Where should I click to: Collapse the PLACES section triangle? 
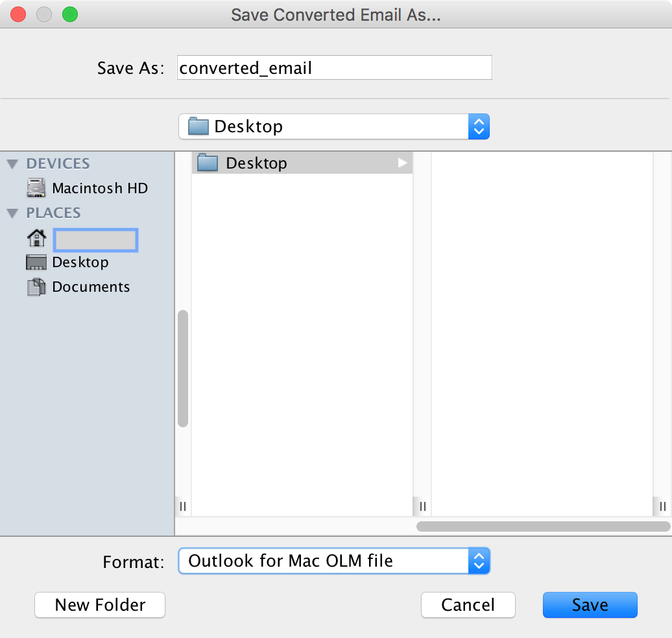[x=12, y=213]
